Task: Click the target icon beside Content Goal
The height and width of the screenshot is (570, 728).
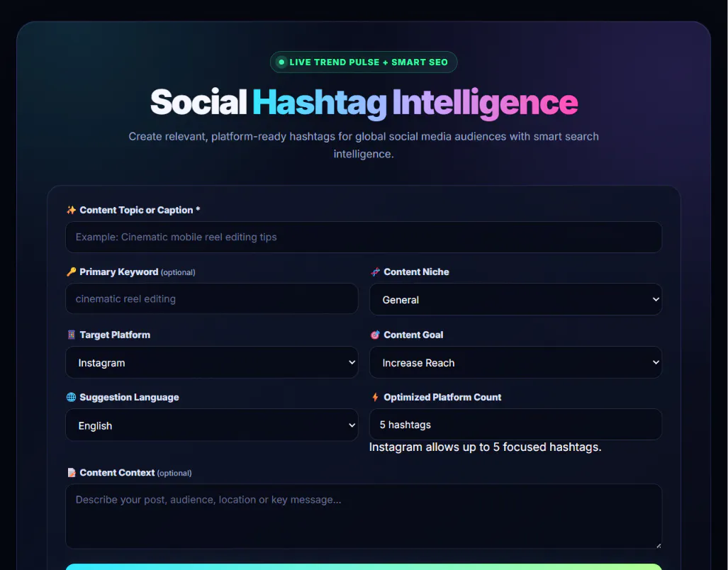Action: click(375, 335)
